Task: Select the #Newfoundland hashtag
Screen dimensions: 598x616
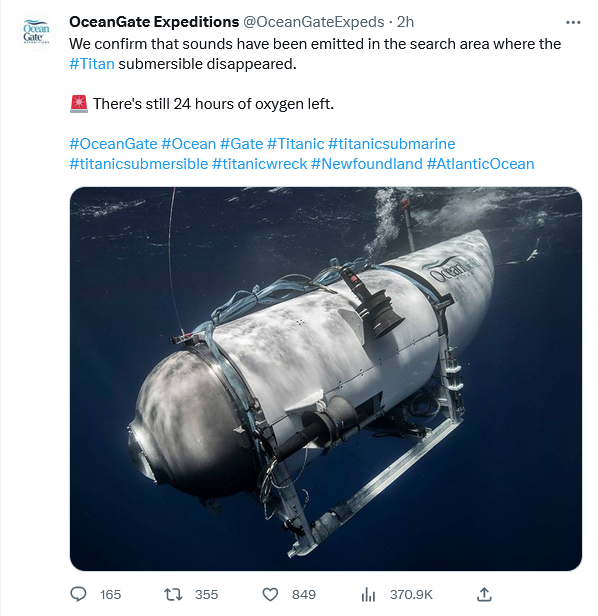Action: [x=367, y=164]
